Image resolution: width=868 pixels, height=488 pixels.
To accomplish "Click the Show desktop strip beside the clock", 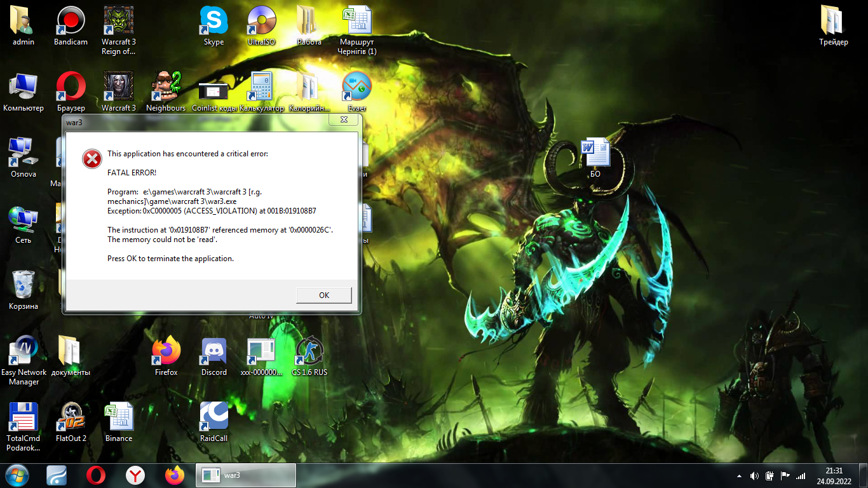I will pos(864,475).
